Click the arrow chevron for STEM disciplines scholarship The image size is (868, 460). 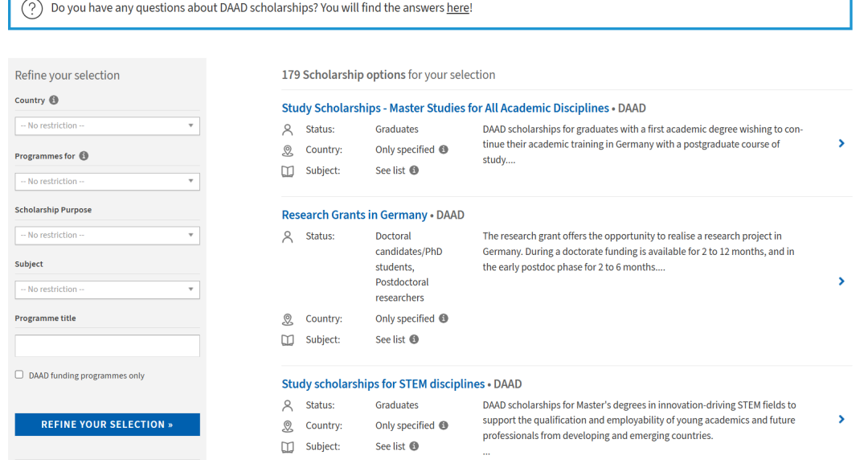click(x=841, y=419)
